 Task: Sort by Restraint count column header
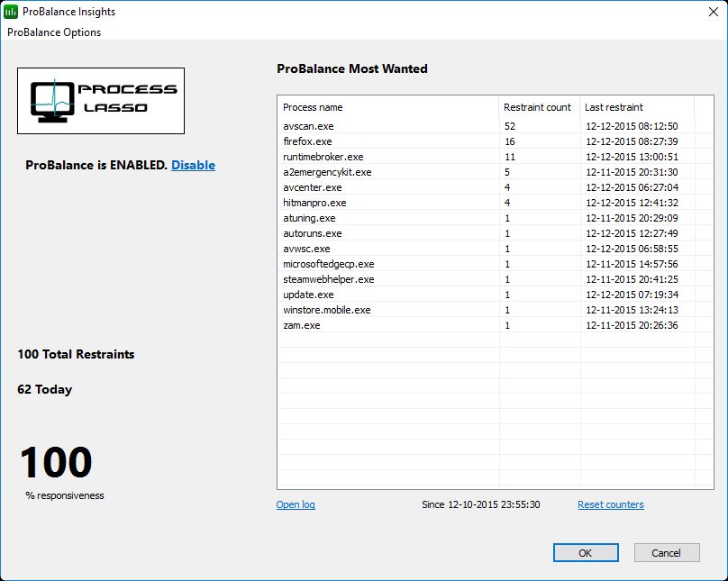(x=539, y=107)
